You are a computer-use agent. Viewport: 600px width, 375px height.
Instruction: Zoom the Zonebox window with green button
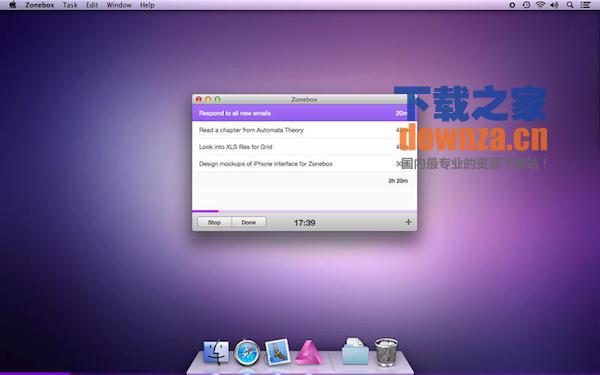pyautogui.click(x=217, y=99)
